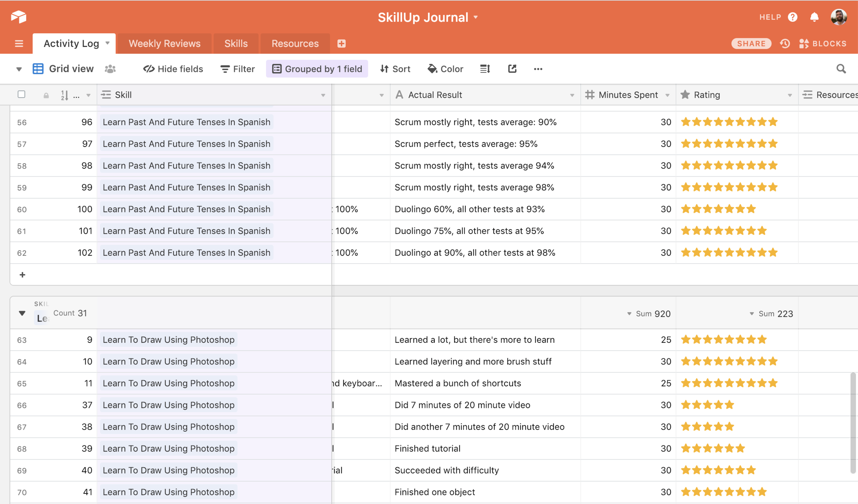The height and width of the screenshot is (504, 858).
Task: Open the help question mark icon
Action: tap(792, 17)
